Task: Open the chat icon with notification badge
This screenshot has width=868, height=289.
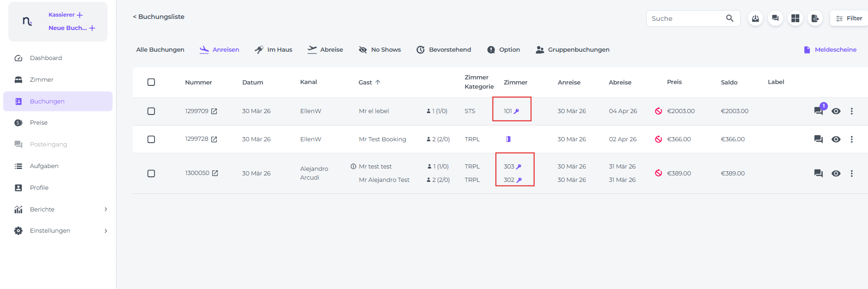Action: [x=819, y=111]
